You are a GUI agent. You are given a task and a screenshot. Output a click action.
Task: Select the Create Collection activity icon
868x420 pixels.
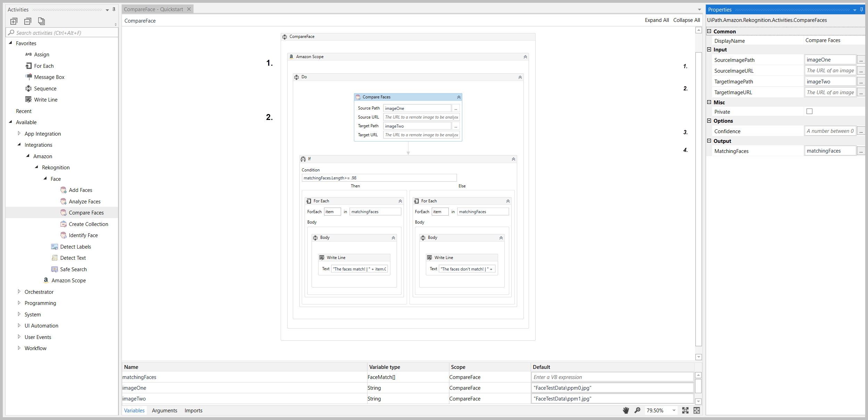pos(64,224)
